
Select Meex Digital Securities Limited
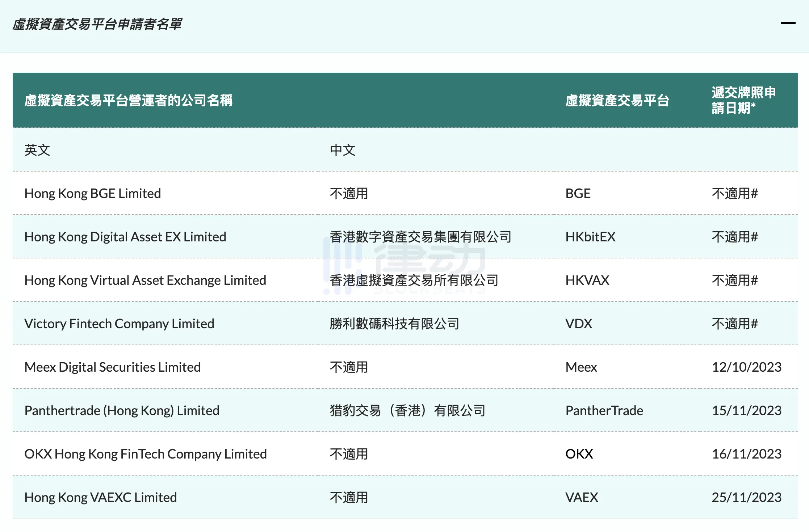click(112, 367)
